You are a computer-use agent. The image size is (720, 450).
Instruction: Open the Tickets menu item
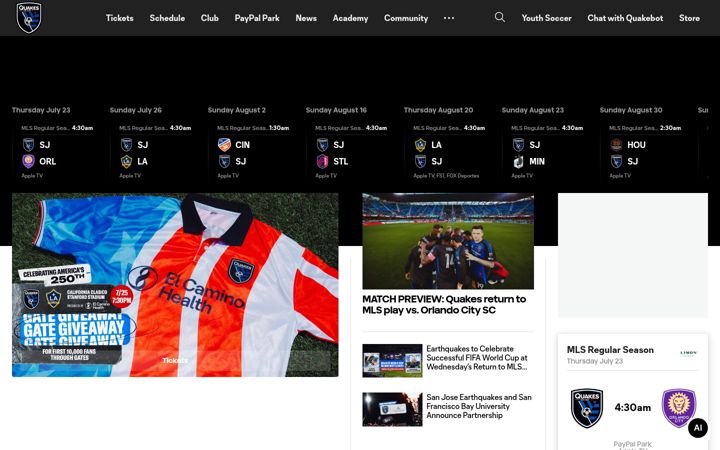[x=119, y=18]
